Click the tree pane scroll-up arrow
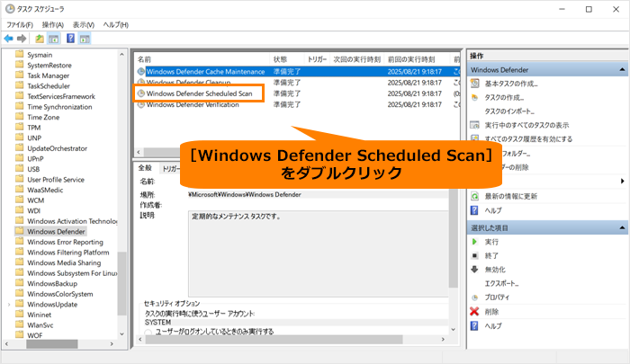 point(121,54)
